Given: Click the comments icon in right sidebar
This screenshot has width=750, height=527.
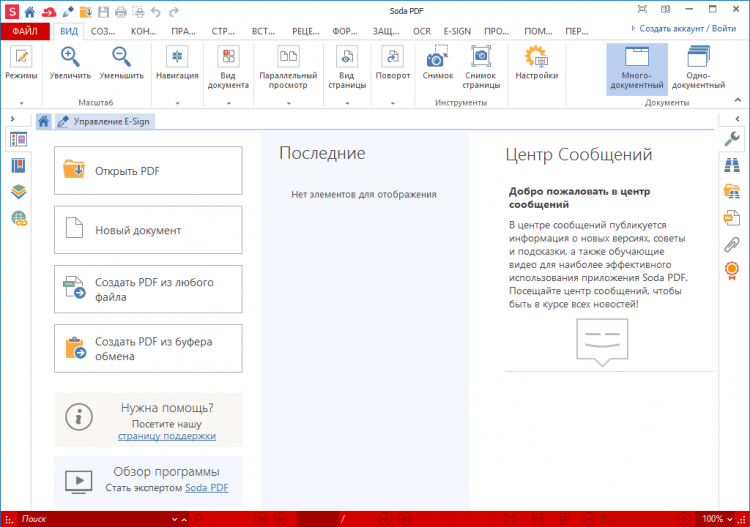Looking at the screenshot, I should point(732,218).
